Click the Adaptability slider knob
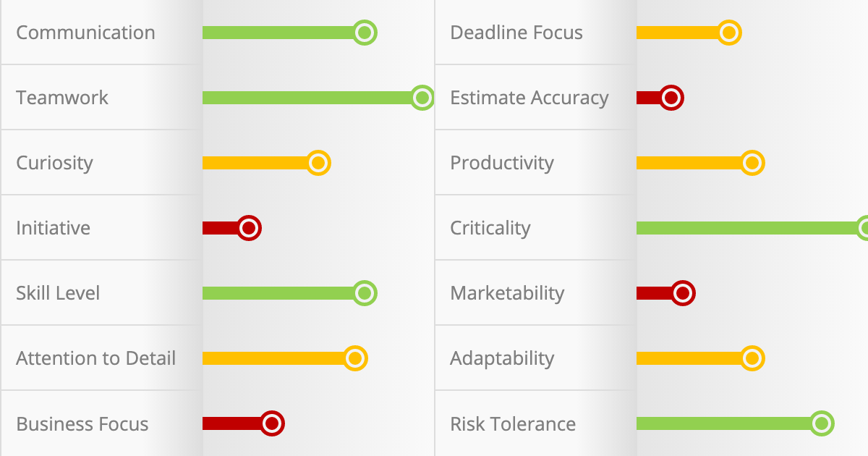The image size is (868, 456). [752, 358]
